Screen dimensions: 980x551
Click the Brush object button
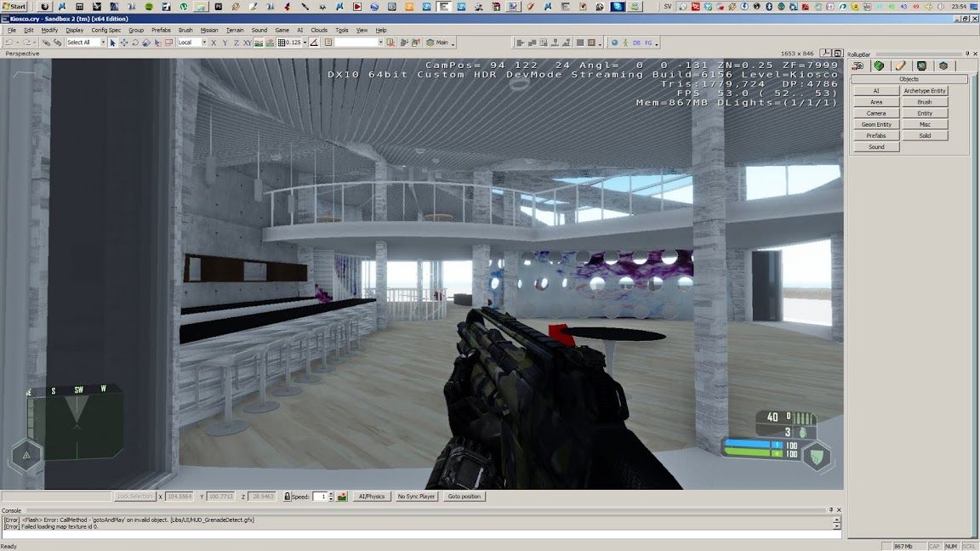click(925, 102)
